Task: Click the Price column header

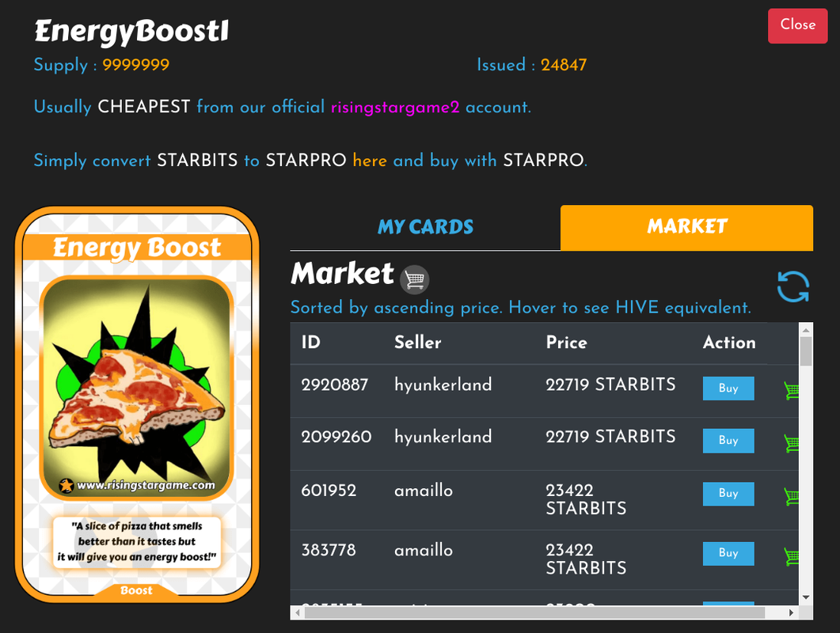Action: (566, 342)
